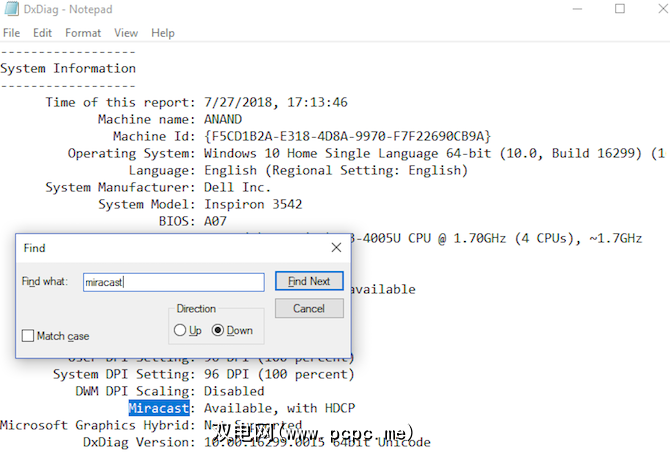Open the Format menu

point(83,33)
